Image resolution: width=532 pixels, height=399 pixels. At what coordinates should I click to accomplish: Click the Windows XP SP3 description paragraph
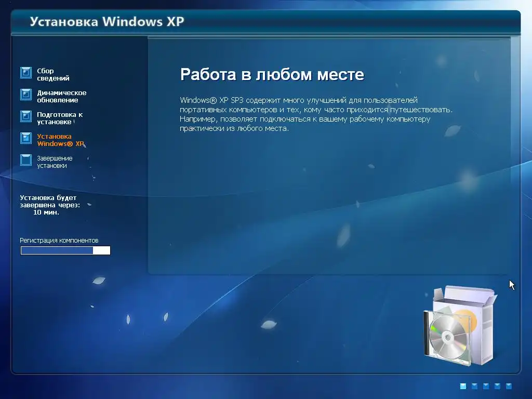pos(316,114)
